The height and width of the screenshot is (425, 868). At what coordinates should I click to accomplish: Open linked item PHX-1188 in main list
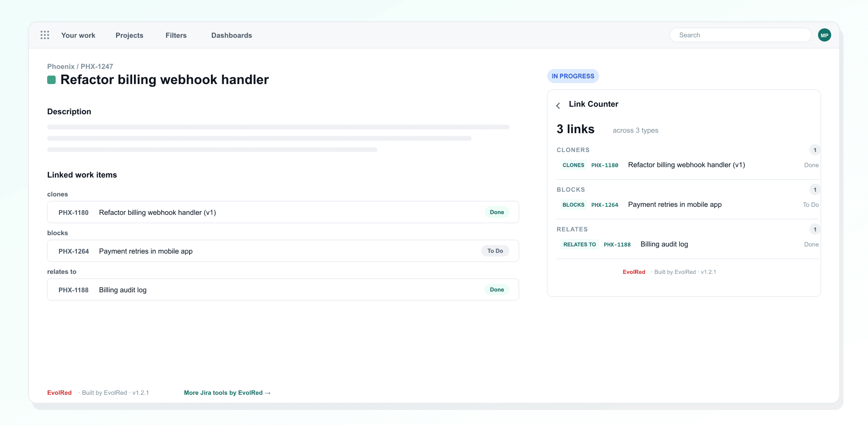pos(283,289)
